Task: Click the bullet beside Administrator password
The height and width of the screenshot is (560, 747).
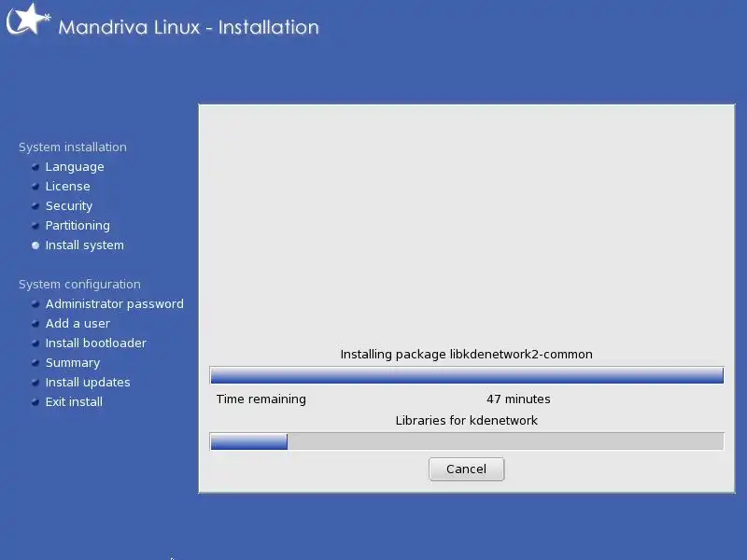Action: click(x=35, y=304)
